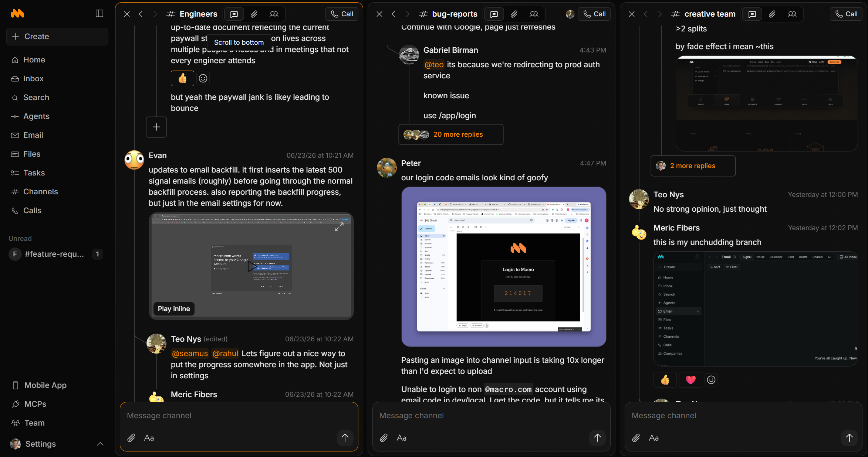The height and width of the screenshot is (457, 868).
Task: Open Mobile App link
Action: click(x=57, y=385)
